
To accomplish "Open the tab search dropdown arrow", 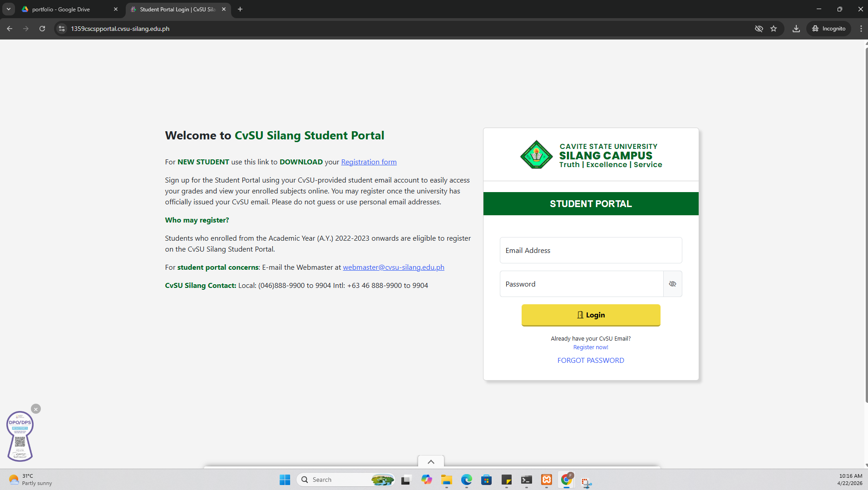I will [x=8, y=9].
